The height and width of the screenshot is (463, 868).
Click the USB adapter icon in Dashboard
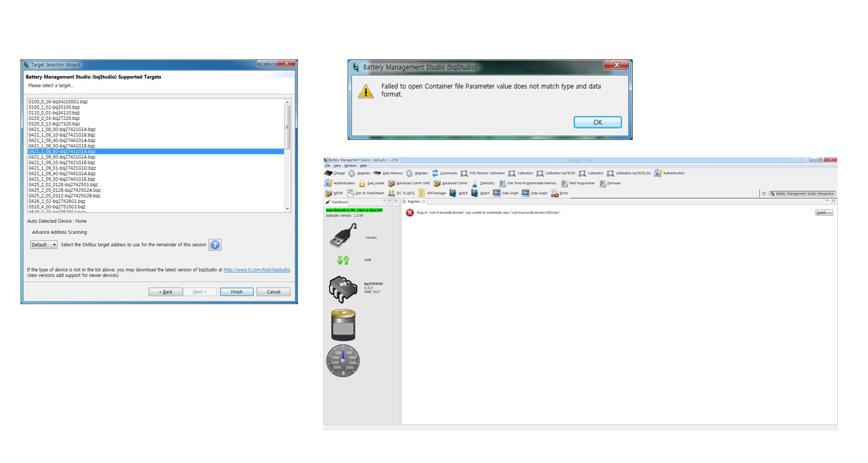click(x=343, y=236)
